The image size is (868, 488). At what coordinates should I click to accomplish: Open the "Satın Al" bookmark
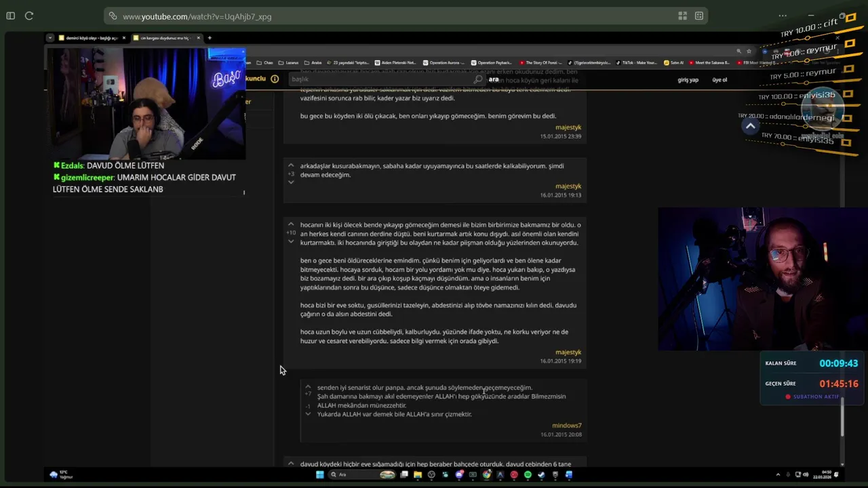(x=674, y=62)
